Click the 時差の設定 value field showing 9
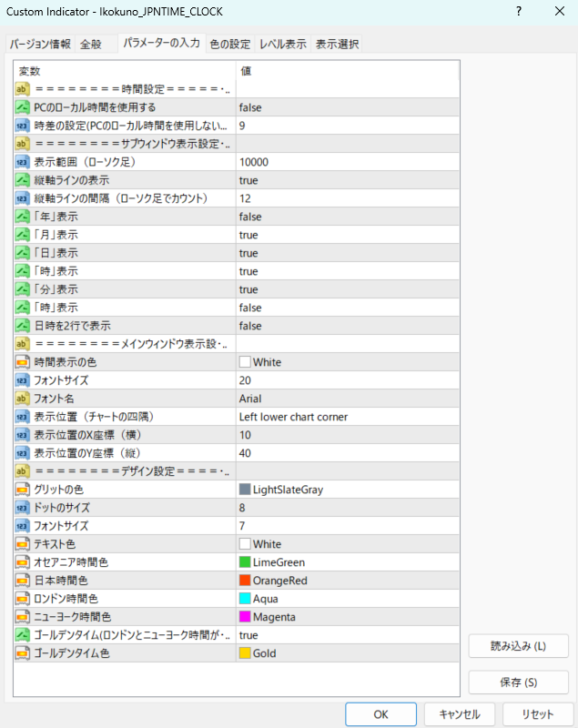Image resolution: width=578 pixels, height=728 pixels. point(346,126)
